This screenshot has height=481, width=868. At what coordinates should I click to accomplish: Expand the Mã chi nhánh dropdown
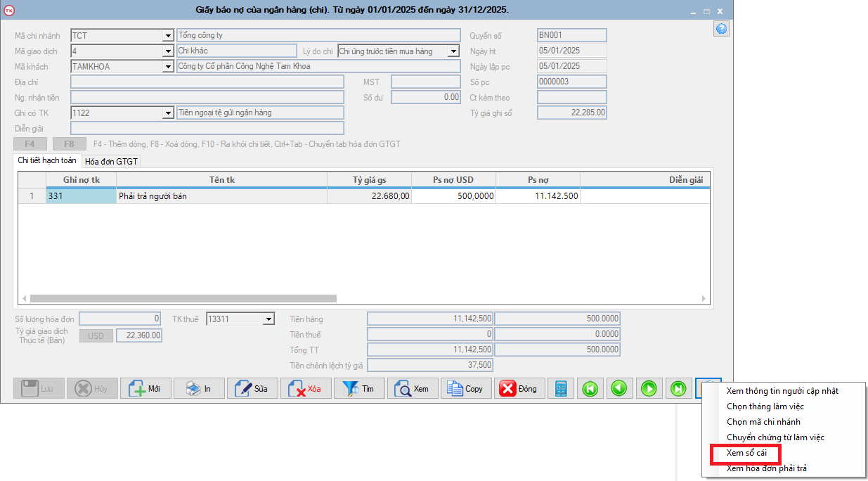(168, 35)
